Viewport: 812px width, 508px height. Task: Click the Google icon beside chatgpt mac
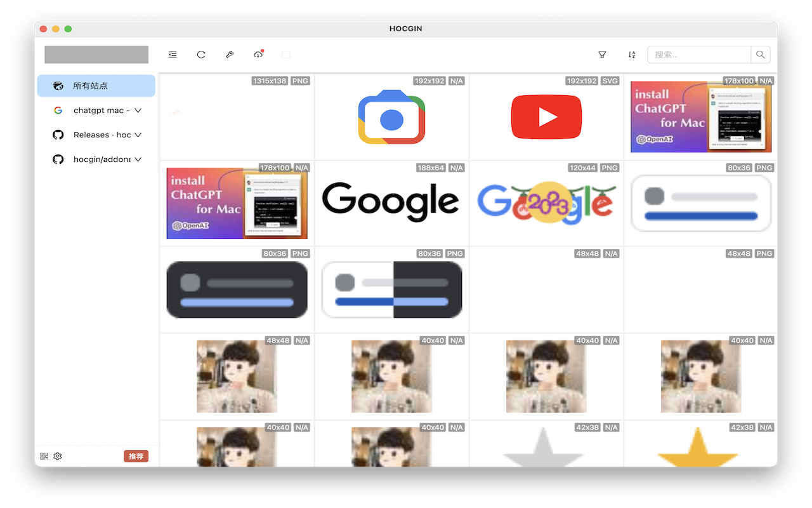58,110
